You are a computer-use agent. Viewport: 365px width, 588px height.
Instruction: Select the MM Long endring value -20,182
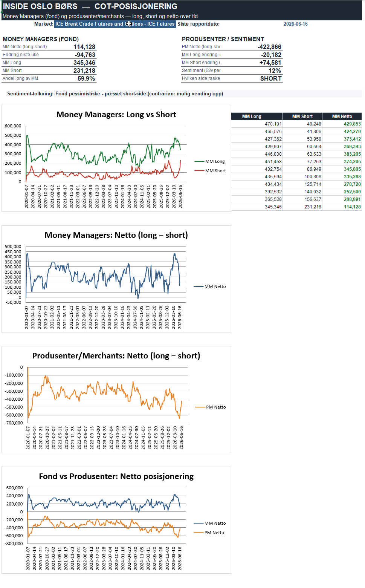[x=271, y=55]
